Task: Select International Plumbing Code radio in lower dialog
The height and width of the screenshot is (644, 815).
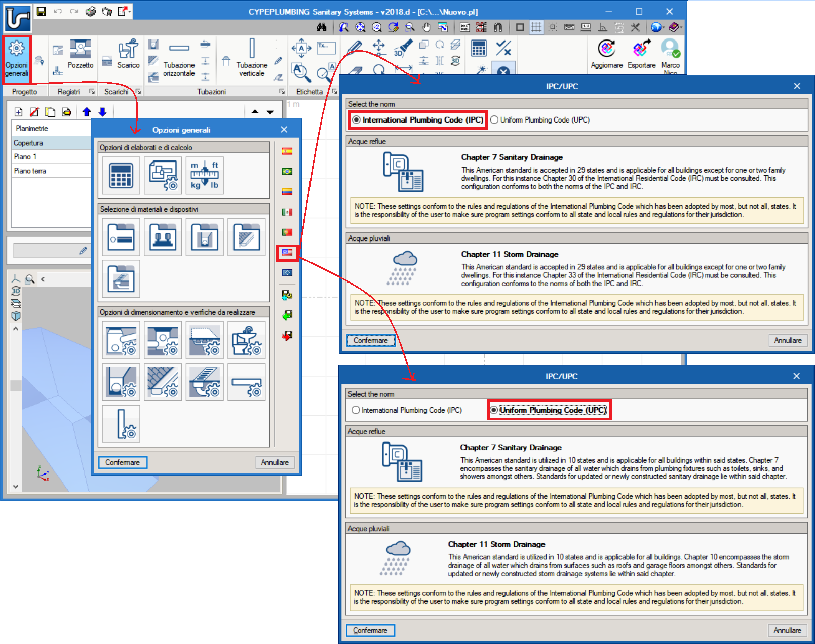Action: click(356, 410)
